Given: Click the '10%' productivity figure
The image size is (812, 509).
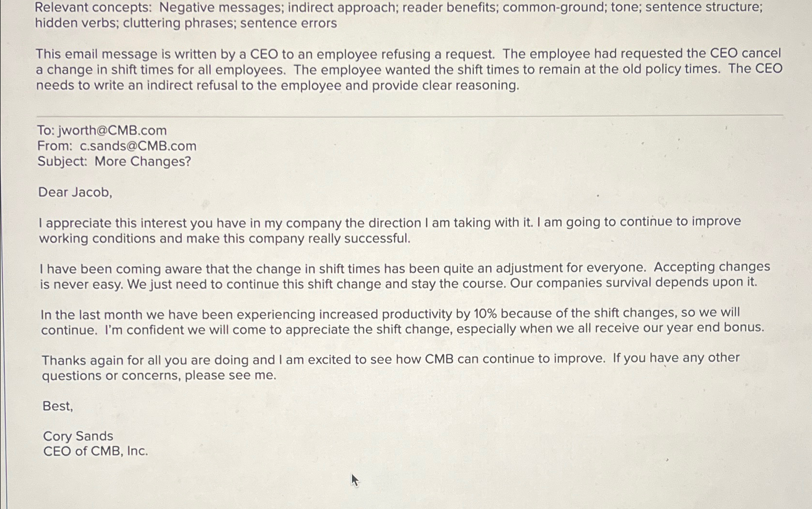Looking at the screenshot, I should [x=485, y=314].
